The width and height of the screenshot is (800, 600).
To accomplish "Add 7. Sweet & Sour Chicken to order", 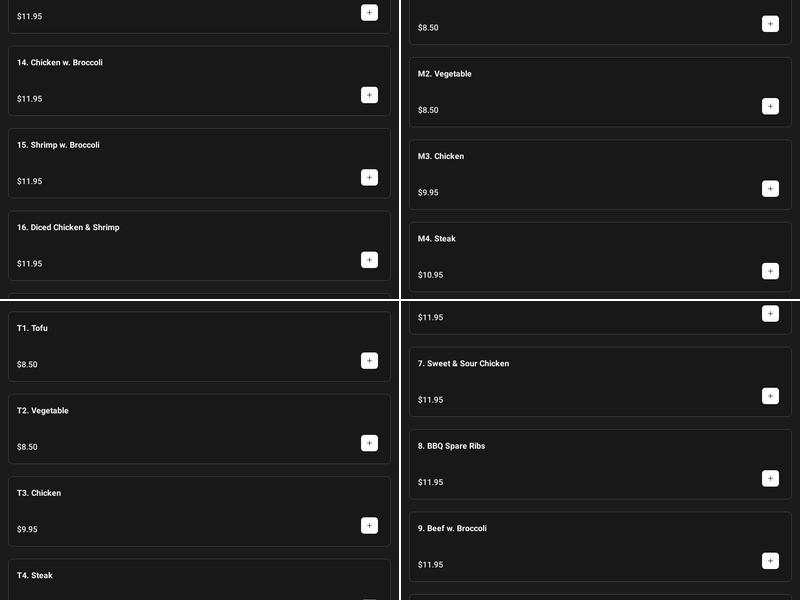I will [x=770, y=396].
